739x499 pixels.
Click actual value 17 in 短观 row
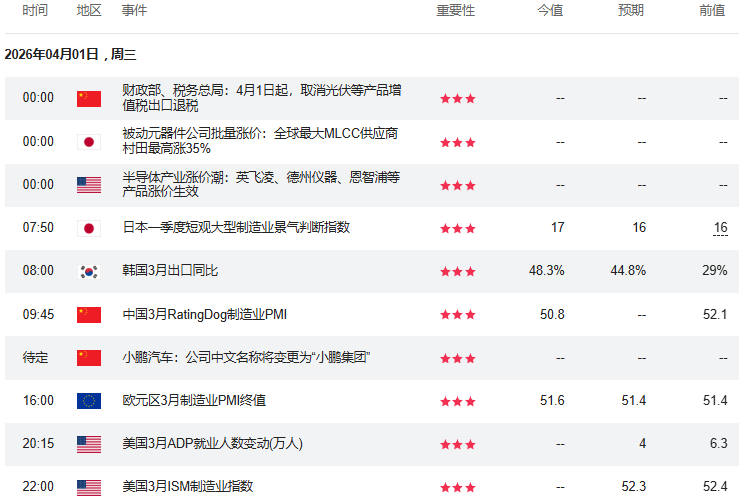558,228
